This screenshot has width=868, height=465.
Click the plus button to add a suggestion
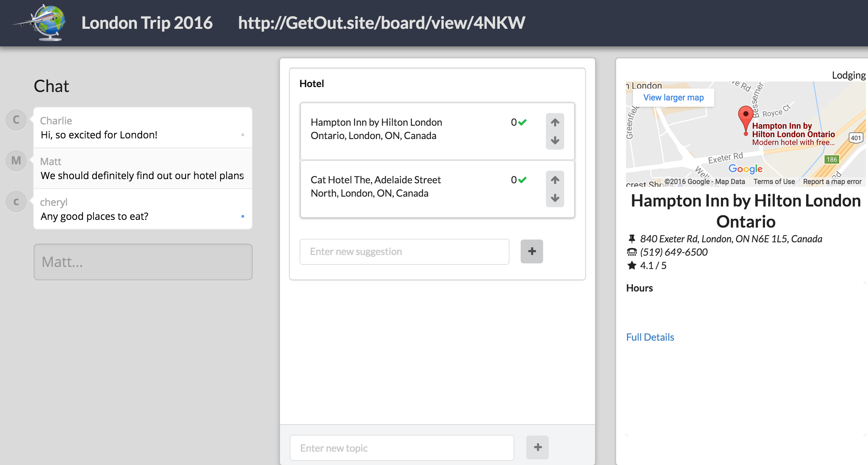[x=532, y=251]
